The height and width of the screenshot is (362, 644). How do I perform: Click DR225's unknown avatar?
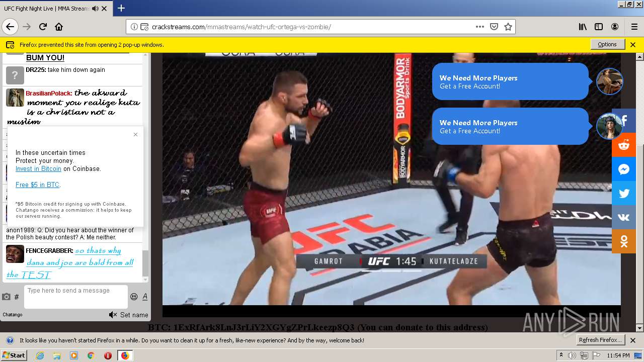pos(15,75)
